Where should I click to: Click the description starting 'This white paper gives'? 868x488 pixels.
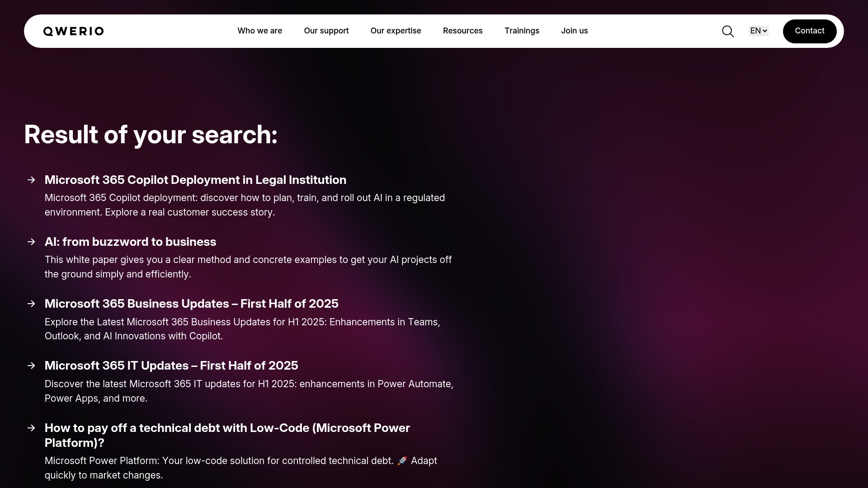(x=248, y=267)
